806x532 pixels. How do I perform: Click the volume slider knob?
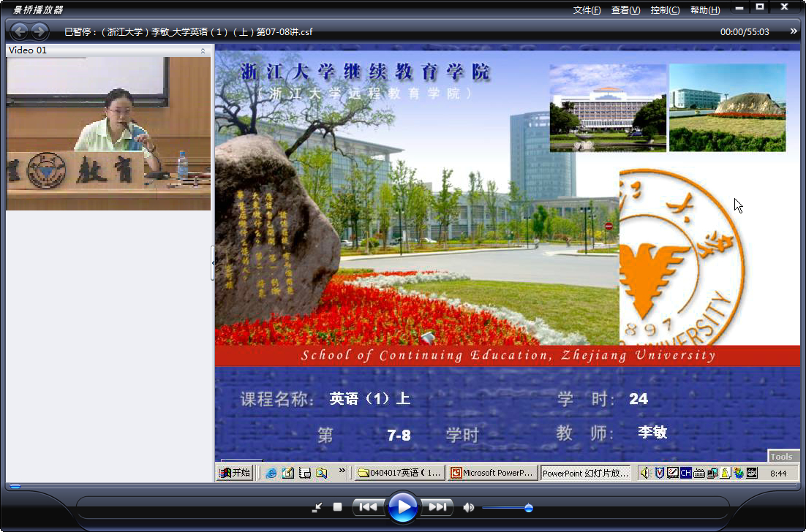click(x=528, y=508)
